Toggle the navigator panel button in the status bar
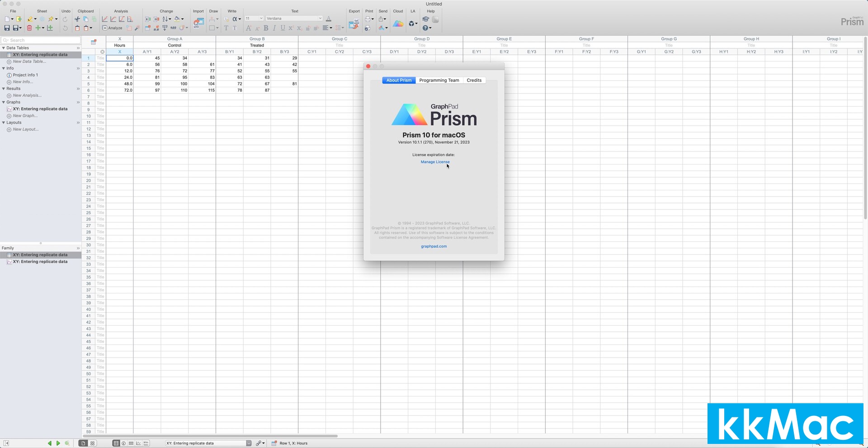This screenshot has width=868, height=448. coord(6,443)
